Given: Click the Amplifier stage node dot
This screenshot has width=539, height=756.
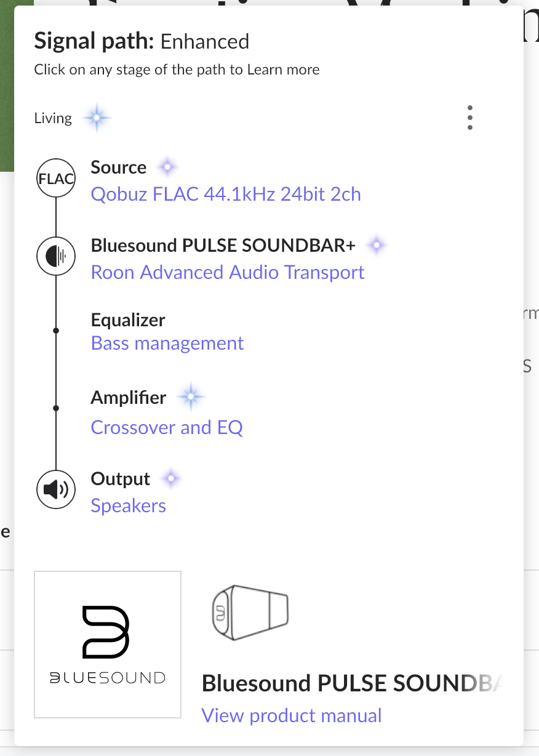Looking at the screenshot, I should (x=56, y=408).
